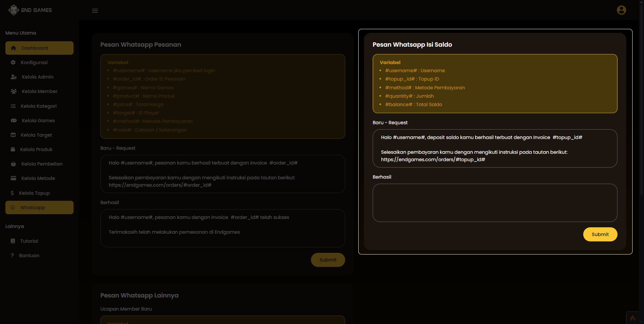Click the Kelola Games gamepad icon

pyautogui.click(x=13, y=121)
